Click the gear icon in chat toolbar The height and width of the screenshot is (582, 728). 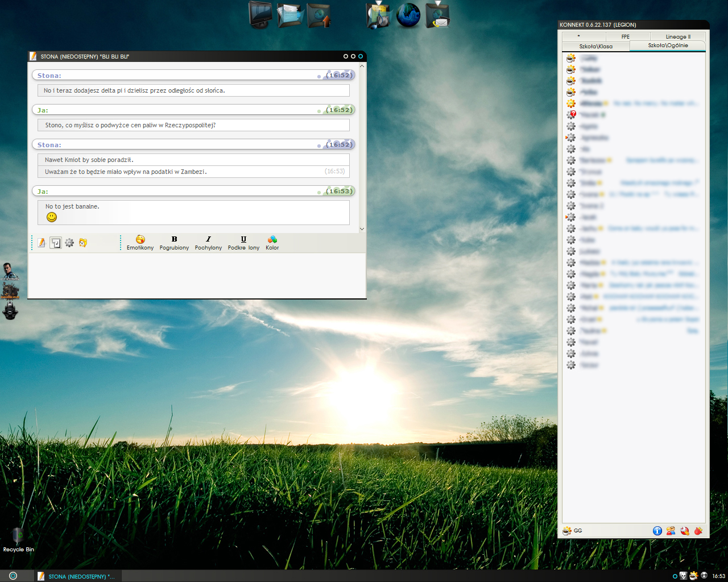[69, 243]
